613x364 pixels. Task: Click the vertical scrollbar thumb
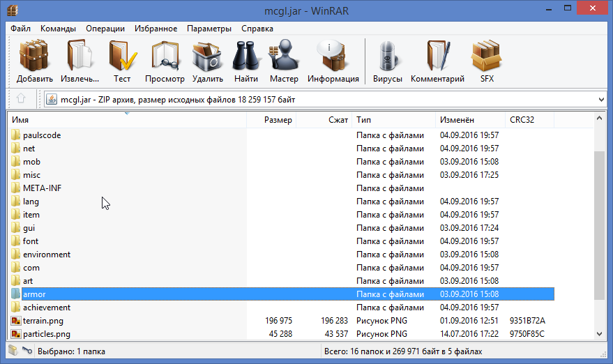point(599,226)
